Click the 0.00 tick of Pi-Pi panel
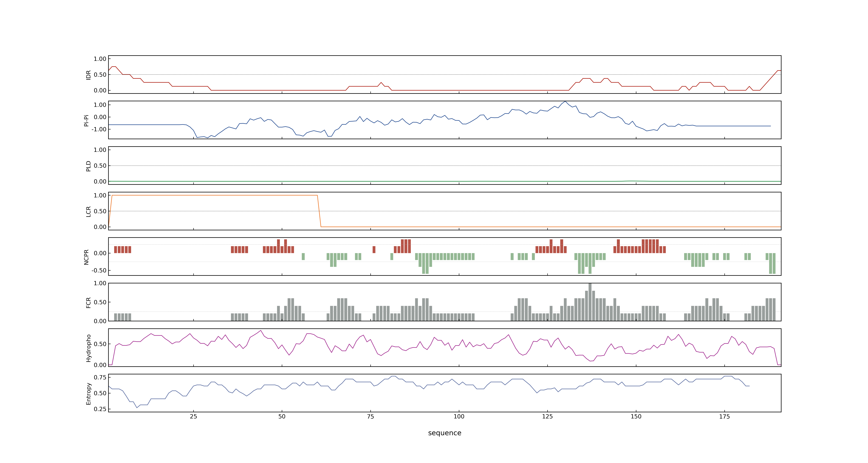 pos(100,117)
